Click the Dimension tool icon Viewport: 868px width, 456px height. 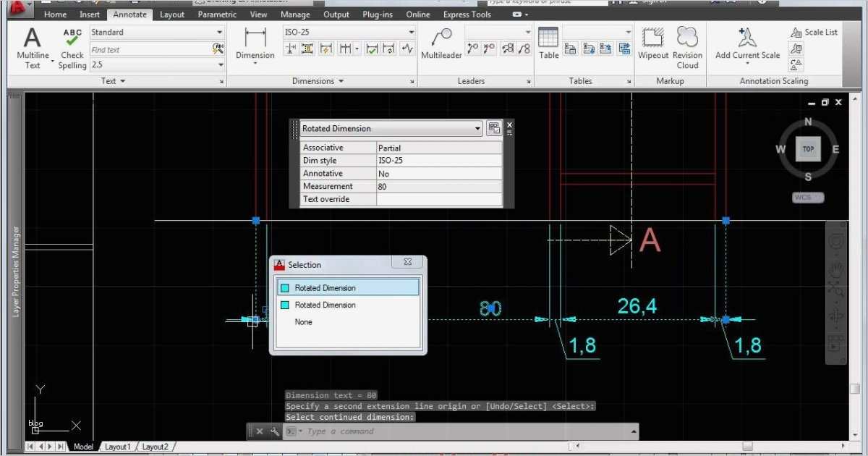pos(255,45)
